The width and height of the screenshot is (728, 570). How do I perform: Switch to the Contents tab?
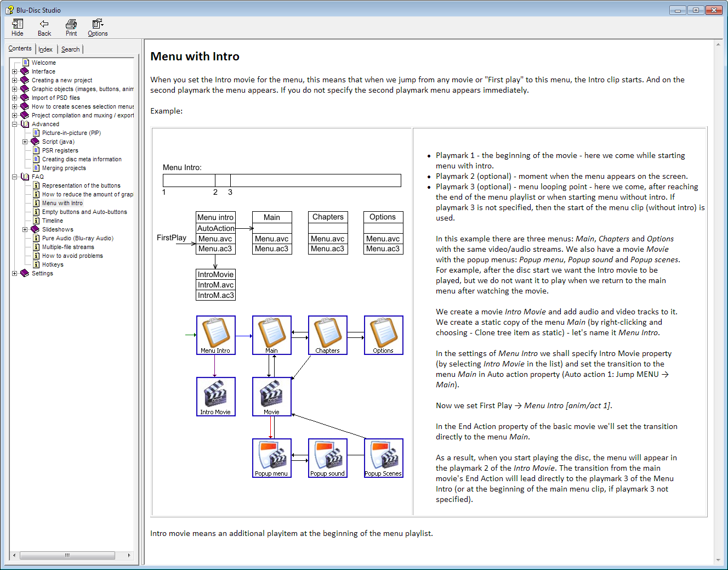[20, 48]
